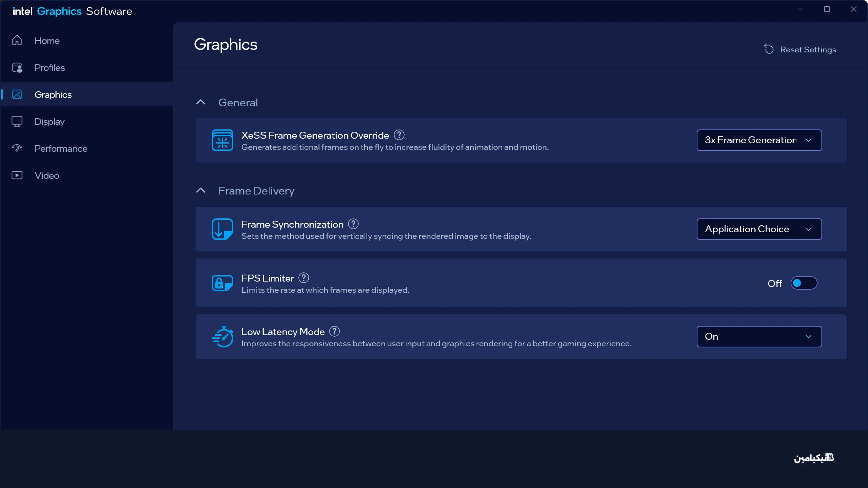868x488 pixels.
Task: Open the Low Latency Mode On dropdown
Action: tap(759, 337)
